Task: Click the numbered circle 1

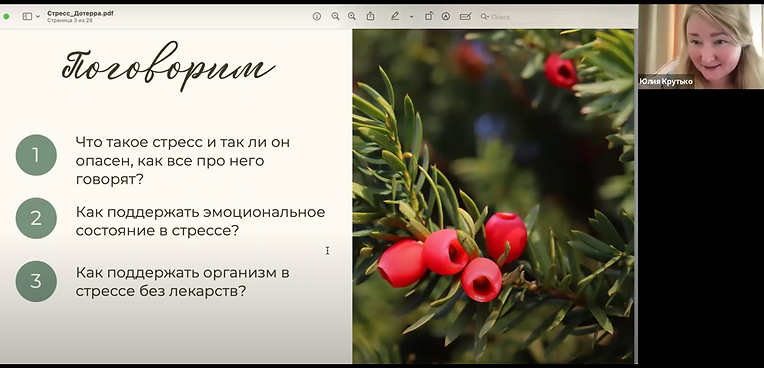Action: 36,155
